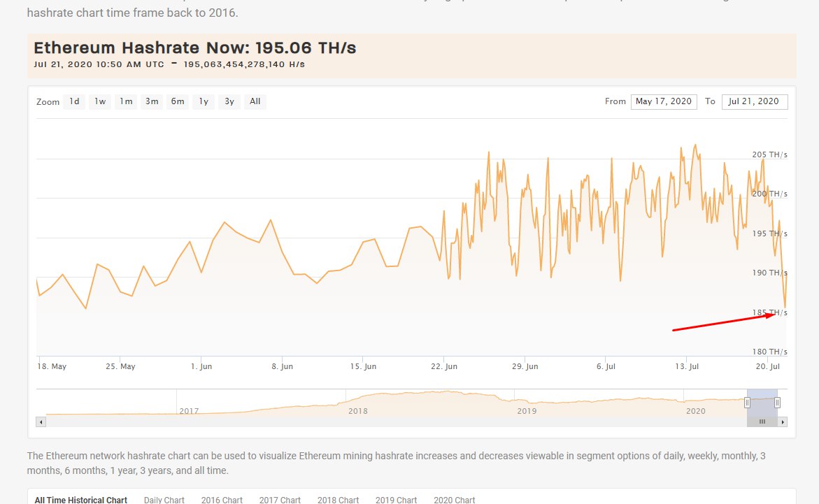Click the 200 TH/s axis label

click(x=769, y=194)
